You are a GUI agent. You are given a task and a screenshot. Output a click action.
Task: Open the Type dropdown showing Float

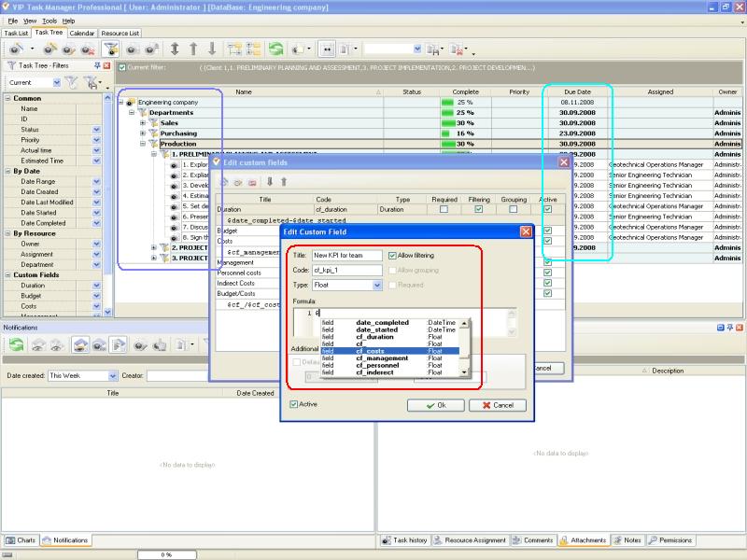pyautogui.click(x=377, y=286)
